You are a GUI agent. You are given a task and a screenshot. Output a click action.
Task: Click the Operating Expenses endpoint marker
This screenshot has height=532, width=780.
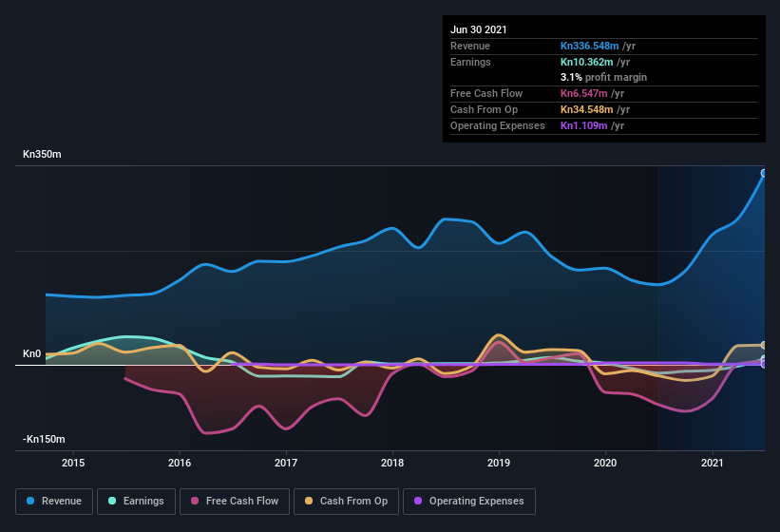(764, 365)
